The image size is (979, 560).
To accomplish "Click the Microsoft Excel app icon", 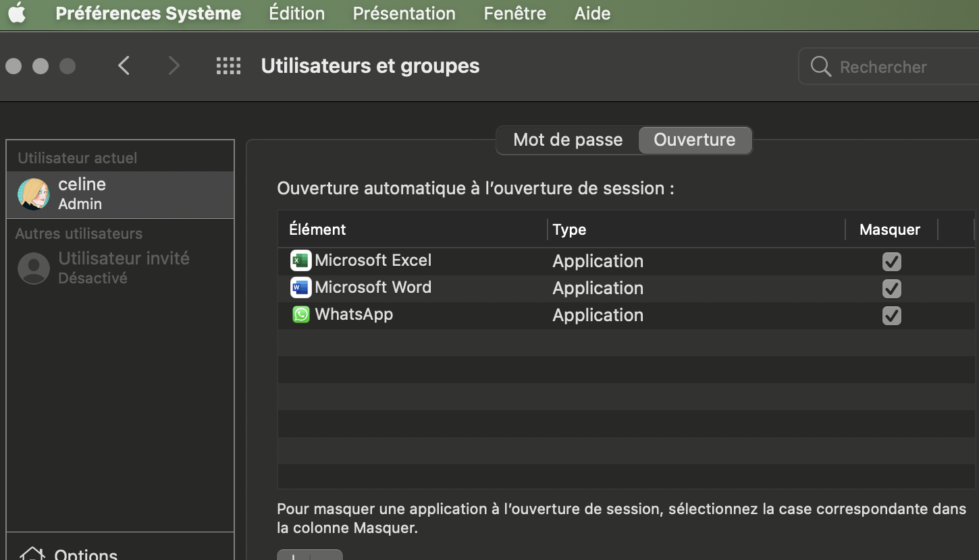I will coord(300,260).
